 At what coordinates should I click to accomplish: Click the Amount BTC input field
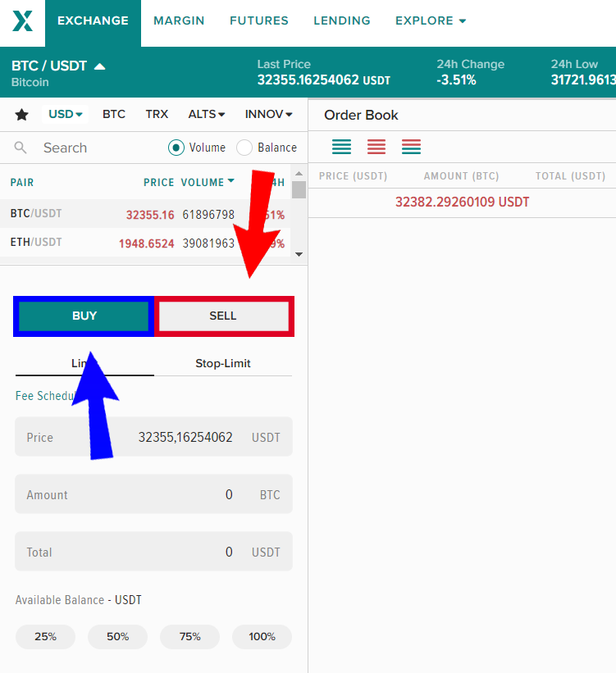(153, 494)
